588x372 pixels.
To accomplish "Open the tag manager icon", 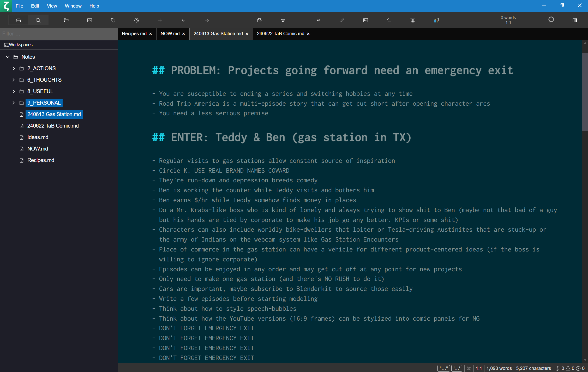I will point(113,20).
